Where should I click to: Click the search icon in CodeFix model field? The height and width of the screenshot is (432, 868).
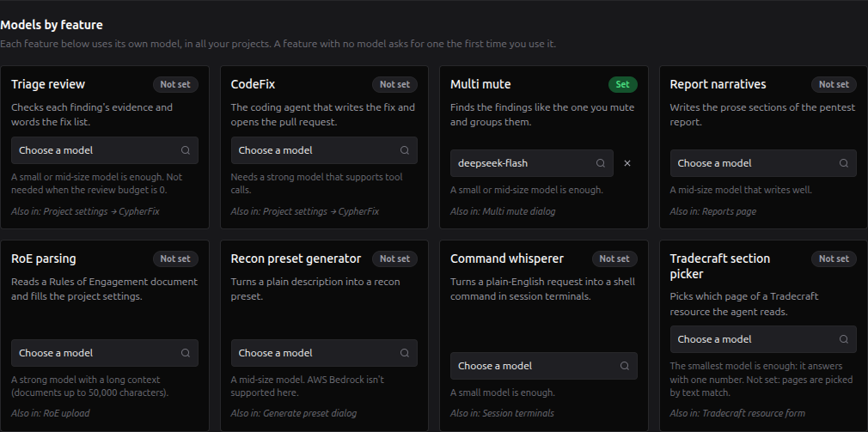pos(405,150)
